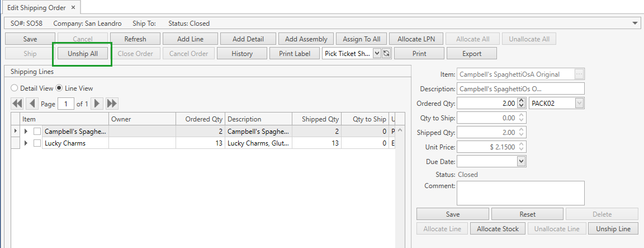
Task: Check the Lucky Charms row checkbox
Action: 37,143
